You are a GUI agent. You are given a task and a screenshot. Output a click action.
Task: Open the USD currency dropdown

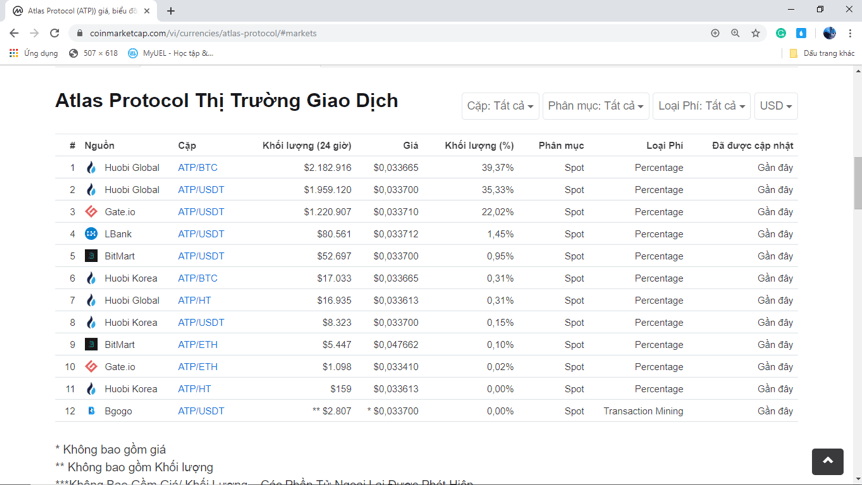tap(776, 106)
